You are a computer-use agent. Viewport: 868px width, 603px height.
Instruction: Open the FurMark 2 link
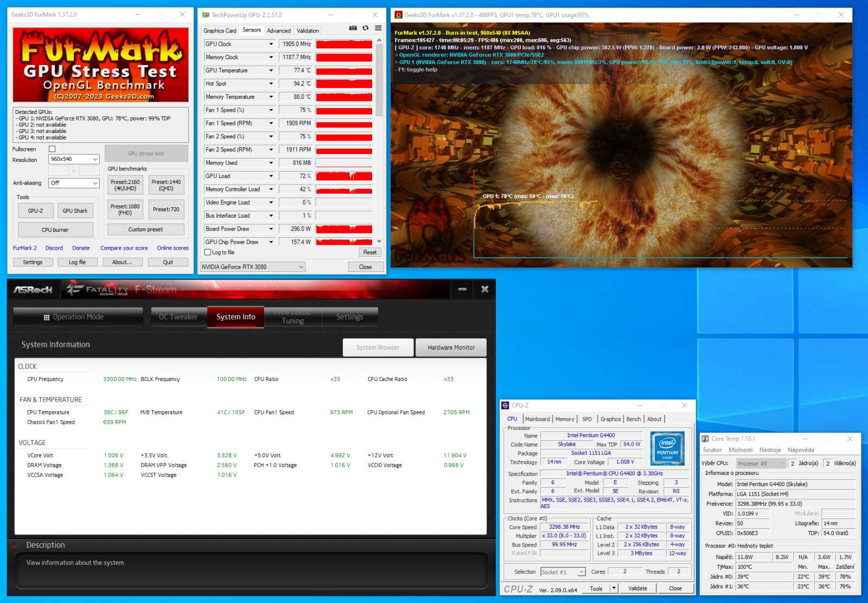(24, 248)
